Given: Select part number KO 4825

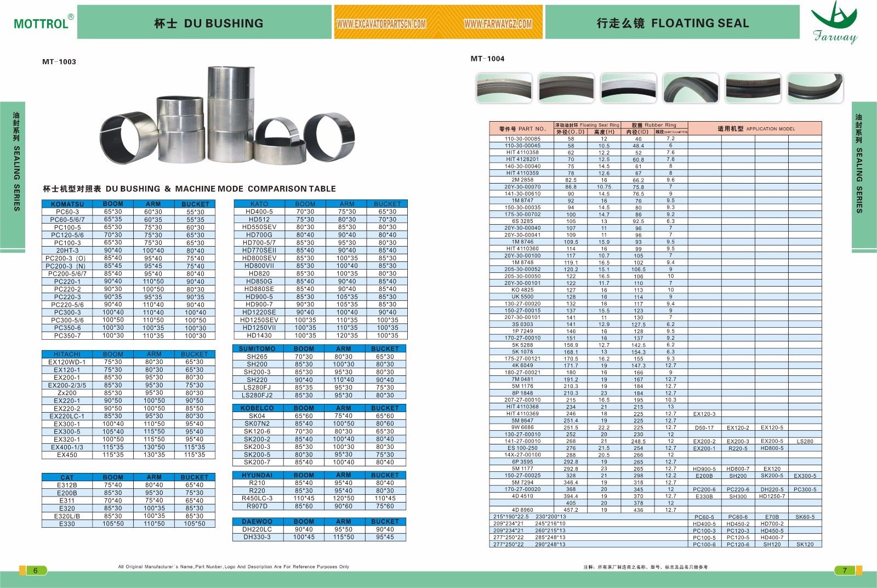Looking at the screenshot, I should click(522, 290).
